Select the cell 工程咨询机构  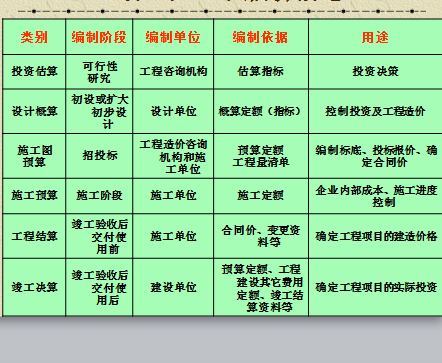pos(173,72)
